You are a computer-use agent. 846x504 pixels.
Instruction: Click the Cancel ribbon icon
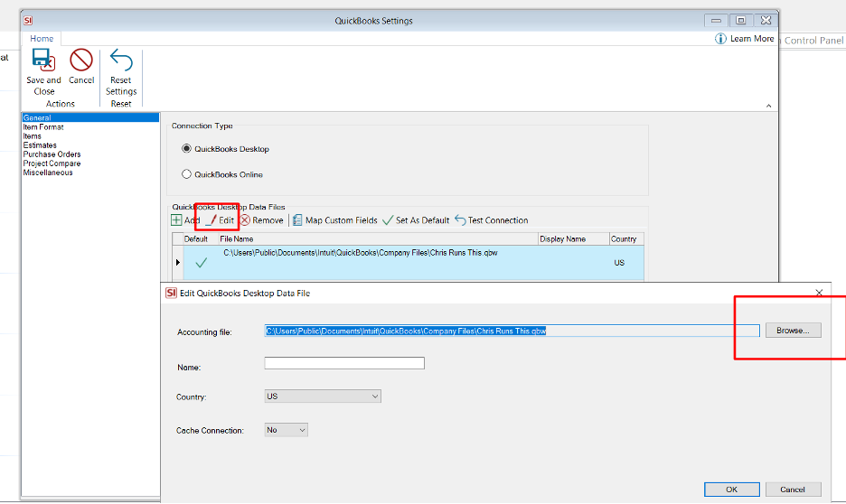point(81,60)
